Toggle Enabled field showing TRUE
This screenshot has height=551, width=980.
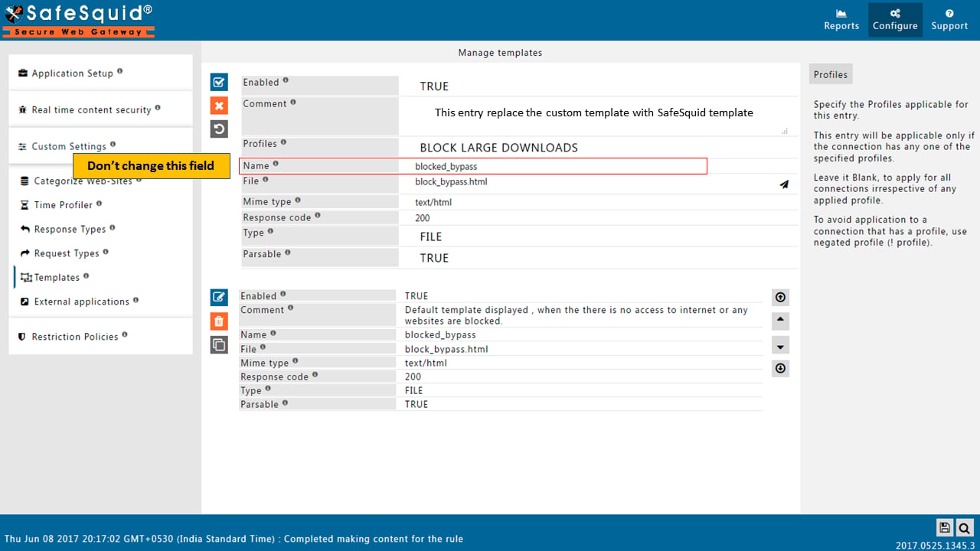click(x=598, y=86)
